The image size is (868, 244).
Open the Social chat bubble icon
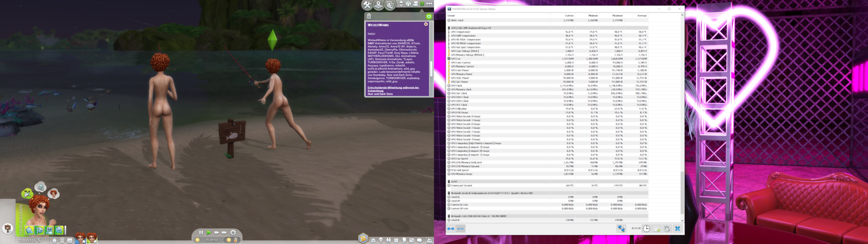(x=419, y=240)
